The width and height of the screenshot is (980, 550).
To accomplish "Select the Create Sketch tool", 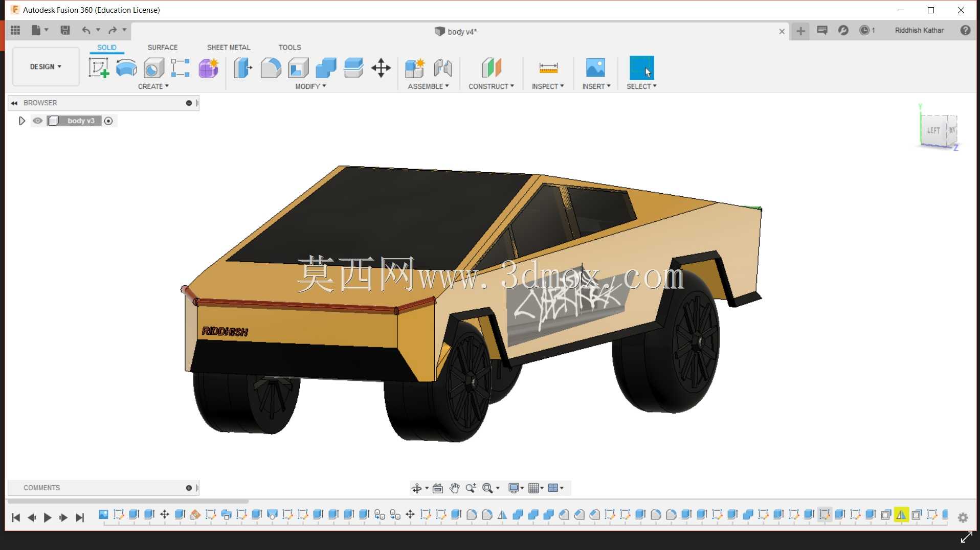I will (99, 67).
